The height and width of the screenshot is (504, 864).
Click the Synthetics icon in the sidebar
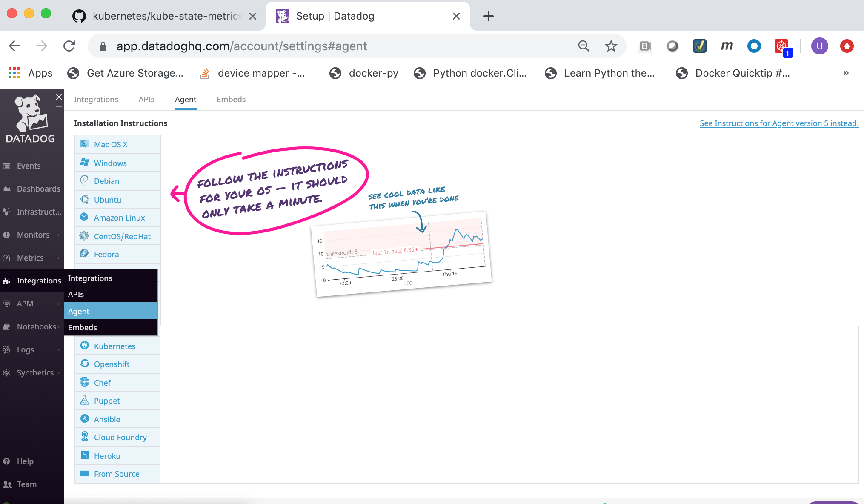(x=6, y=373)
